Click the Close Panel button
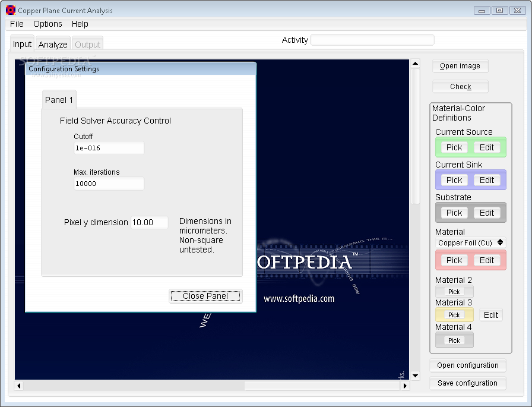 (205, 296)
